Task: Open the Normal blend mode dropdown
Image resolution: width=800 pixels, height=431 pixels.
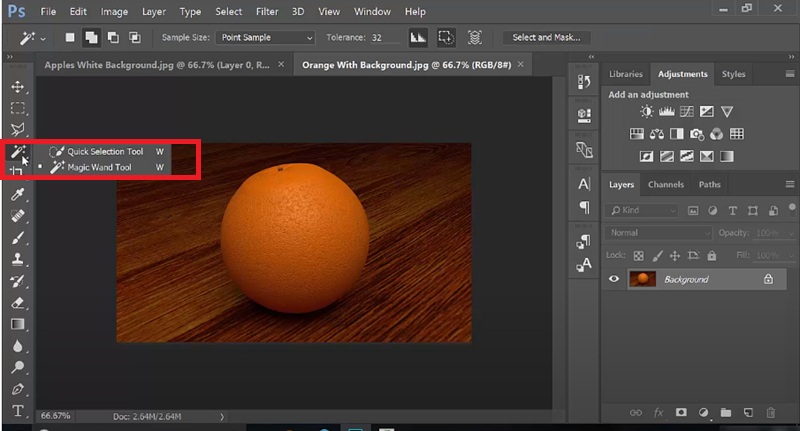Action: click(x=658, y=233)
